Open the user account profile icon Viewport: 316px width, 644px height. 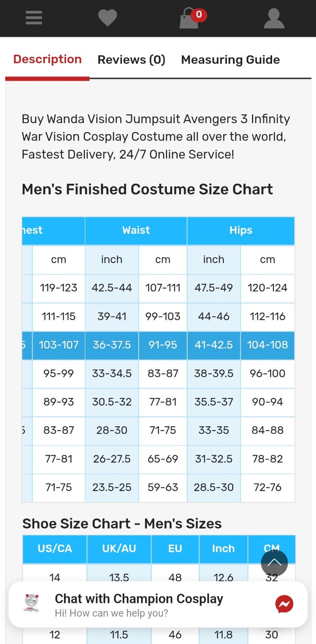pos(274,19)
